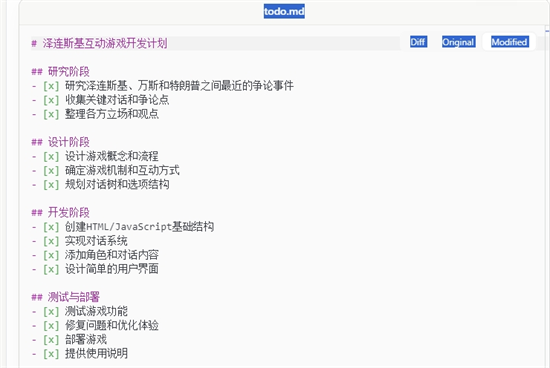Click the 开发阶段 section heading
Image resolution: width=550 pixels, height=368 pixels.
69,213
